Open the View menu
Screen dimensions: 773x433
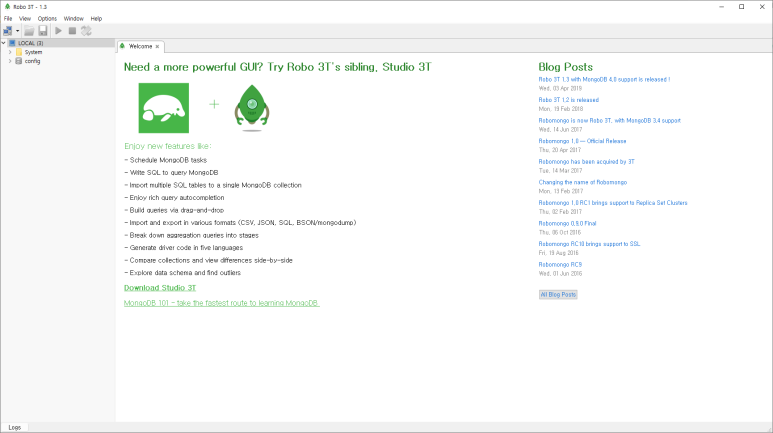coord(25,19)
